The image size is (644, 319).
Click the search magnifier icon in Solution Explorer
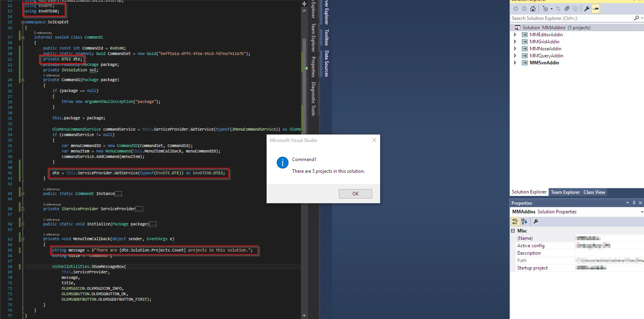pyautogui.click(x=636, y=18)
